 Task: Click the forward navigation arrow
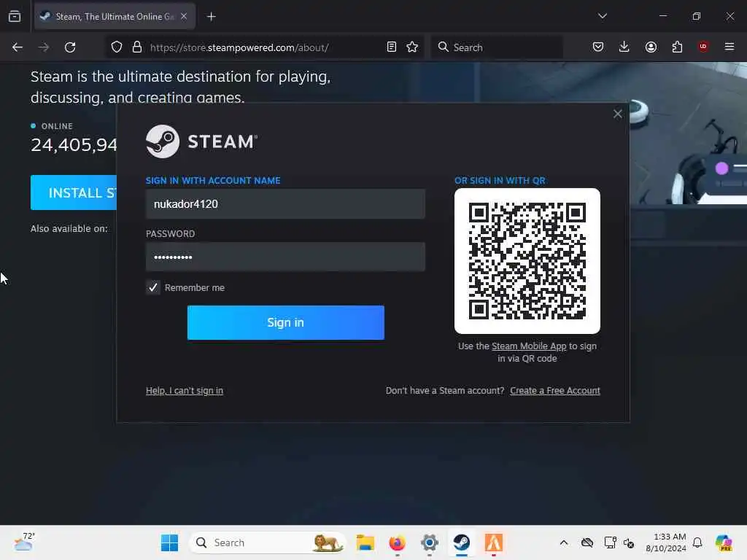43,47
